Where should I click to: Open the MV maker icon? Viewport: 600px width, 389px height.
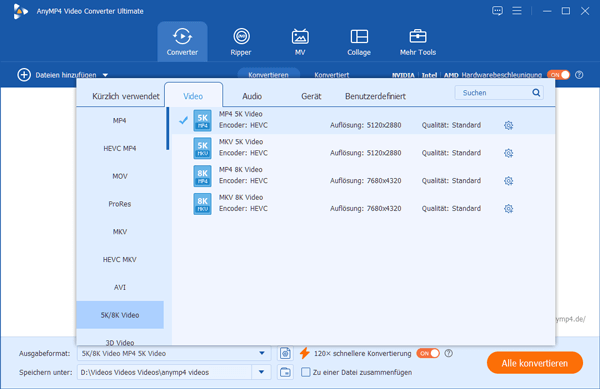point(300,37)
